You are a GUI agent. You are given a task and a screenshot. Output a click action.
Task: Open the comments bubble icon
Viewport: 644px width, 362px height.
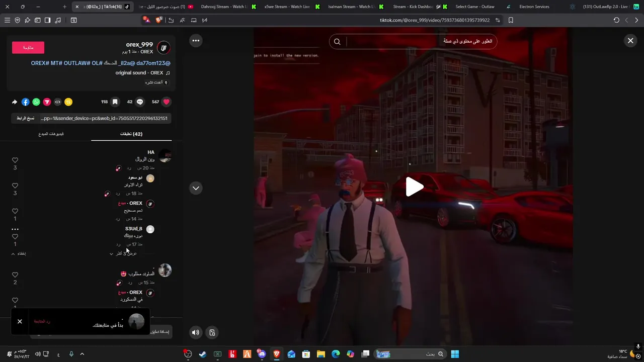[140, 102]
